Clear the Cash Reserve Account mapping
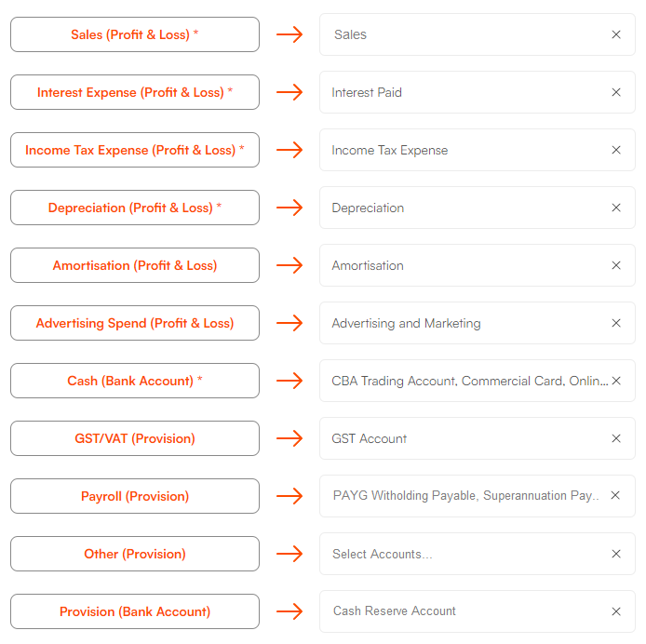The image size is (646, 644). [x=616, y=611]
